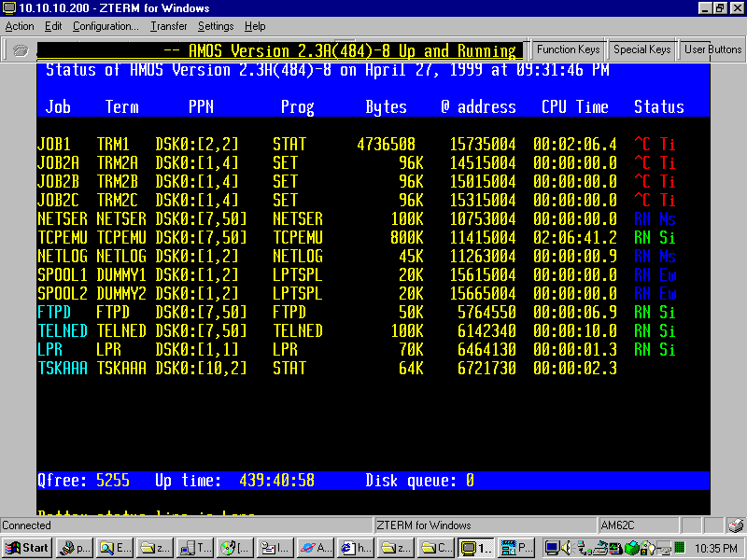Viewport: 747px width, 560px height.
Task: Open the Action menu
Action: coord(20,26)
